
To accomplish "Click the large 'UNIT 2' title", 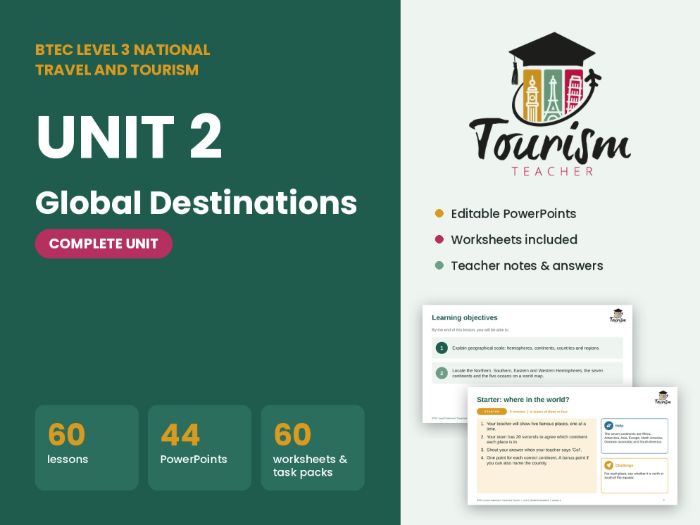I will coord(129,137).
